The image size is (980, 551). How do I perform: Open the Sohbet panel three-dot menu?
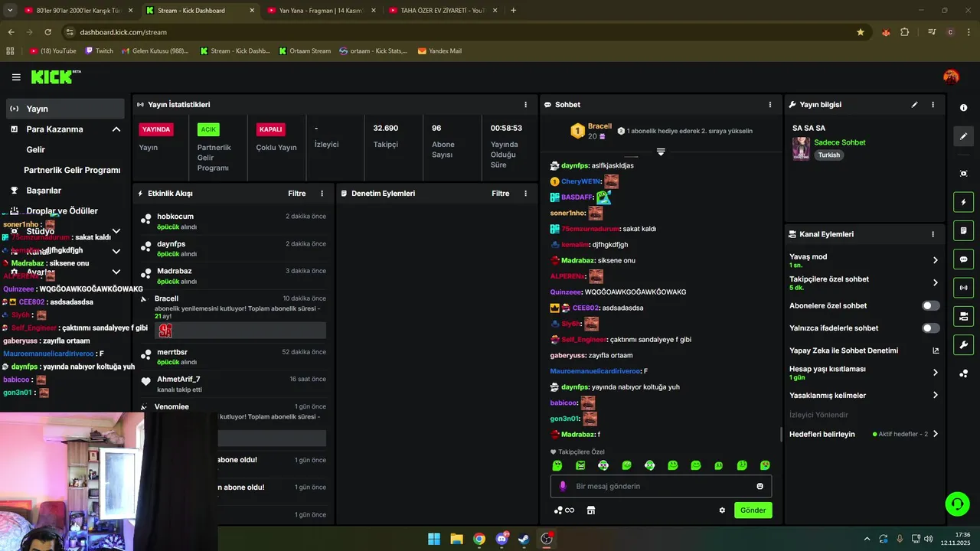[770, 105]
